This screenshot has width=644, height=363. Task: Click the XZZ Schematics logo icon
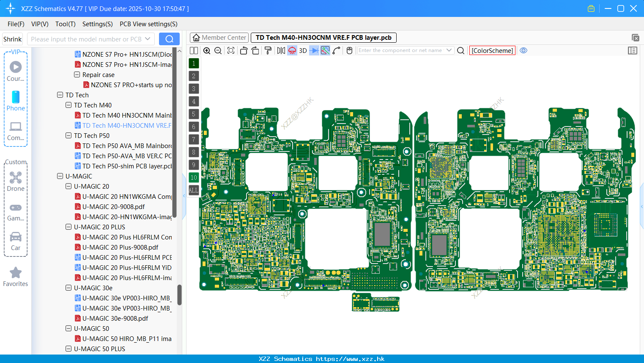[x=11, y=8]
